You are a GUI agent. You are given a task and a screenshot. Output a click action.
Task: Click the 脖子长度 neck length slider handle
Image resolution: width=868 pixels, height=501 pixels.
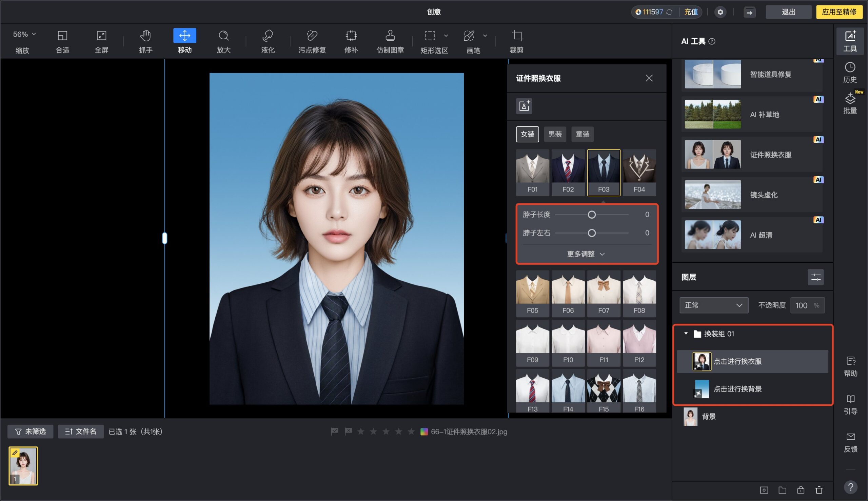click(591, 215)
